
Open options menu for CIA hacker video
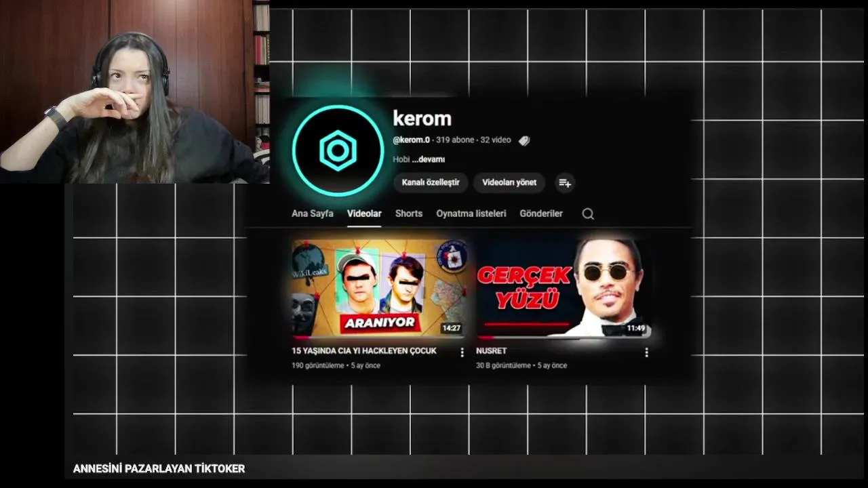(462, 352)
